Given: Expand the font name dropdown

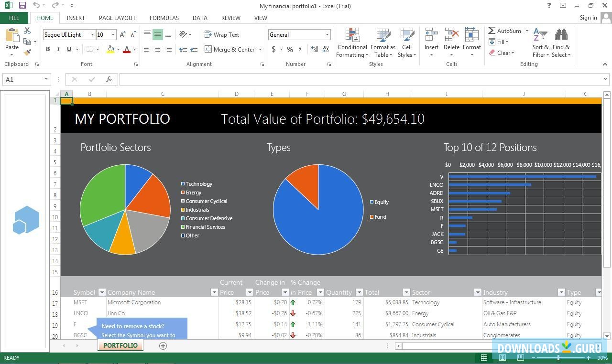Looking at the screenshot, I should [x=92, y=34].
